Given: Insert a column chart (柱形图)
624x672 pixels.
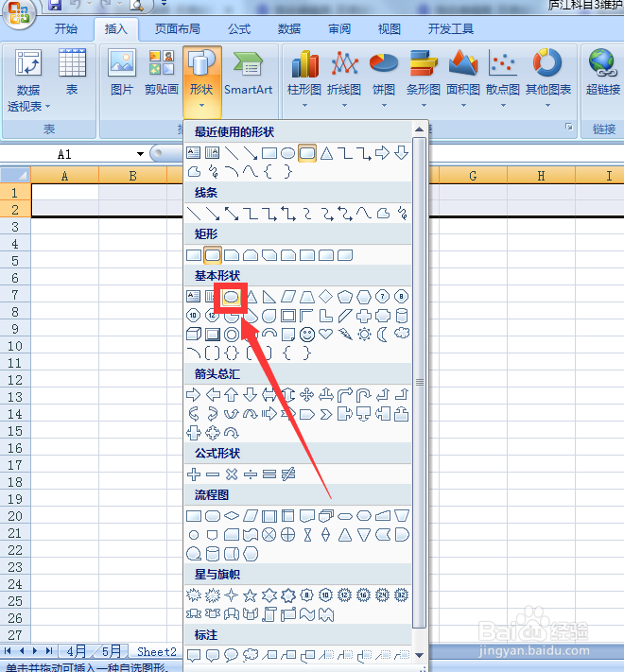Looking at the screenshot, I should pyautogui.click(x=304, y=78).
